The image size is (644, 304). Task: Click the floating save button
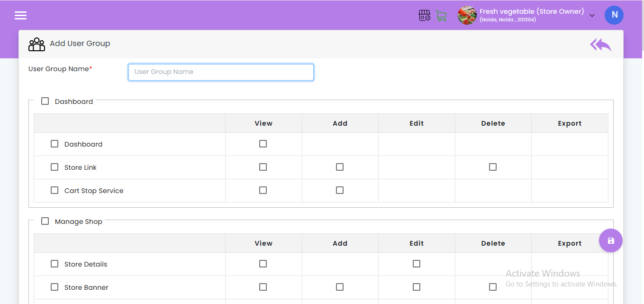[x=610, y=240]
